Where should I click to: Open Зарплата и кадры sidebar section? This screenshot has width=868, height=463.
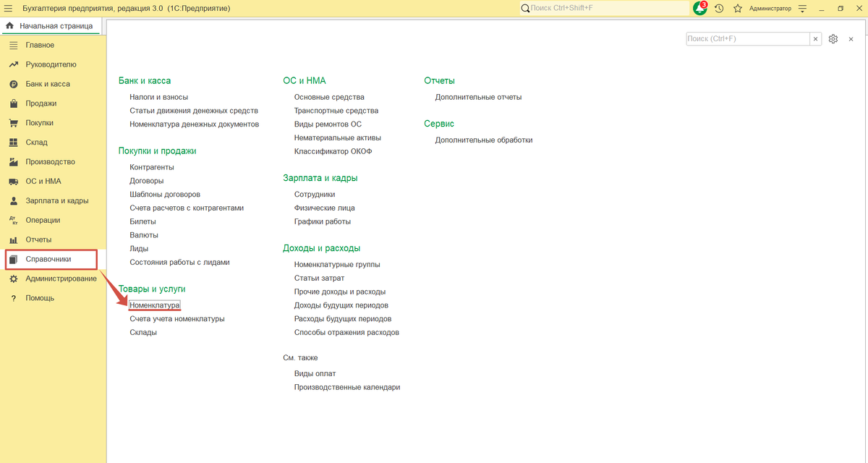tap(57, 201)
